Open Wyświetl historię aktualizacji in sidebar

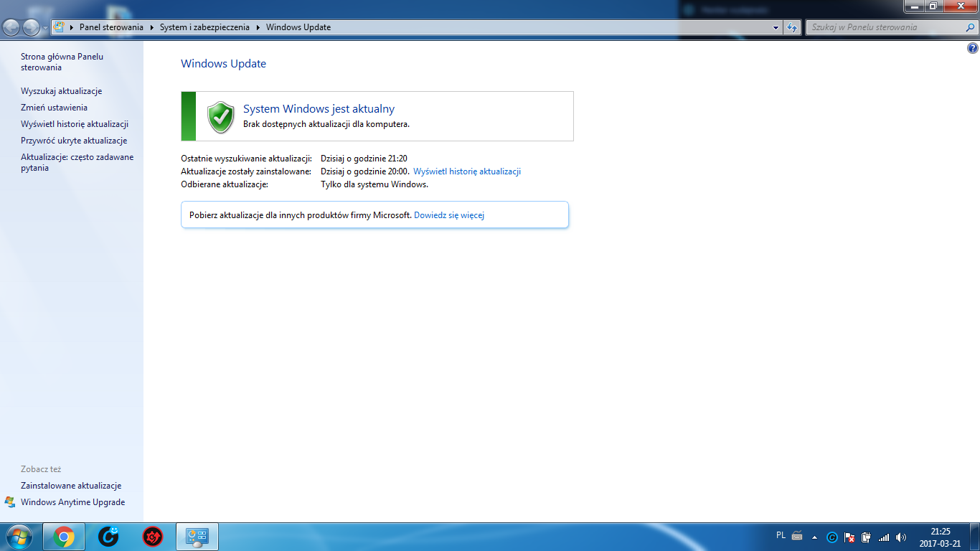click(x=75, y=124)
